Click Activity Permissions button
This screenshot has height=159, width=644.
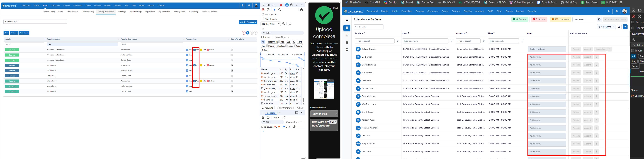248,22
